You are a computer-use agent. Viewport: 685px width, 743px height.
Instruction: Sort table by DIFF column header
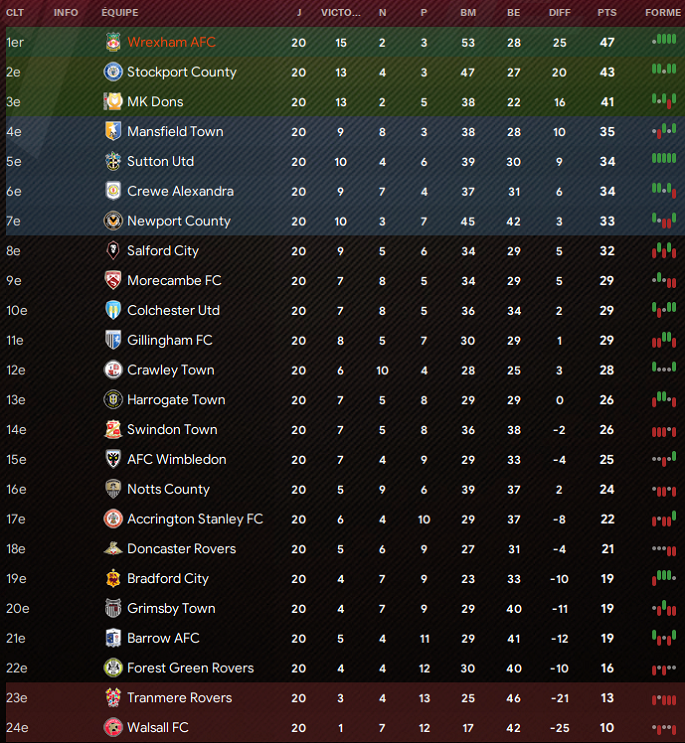pyautogui.click(x=560, y=13)
